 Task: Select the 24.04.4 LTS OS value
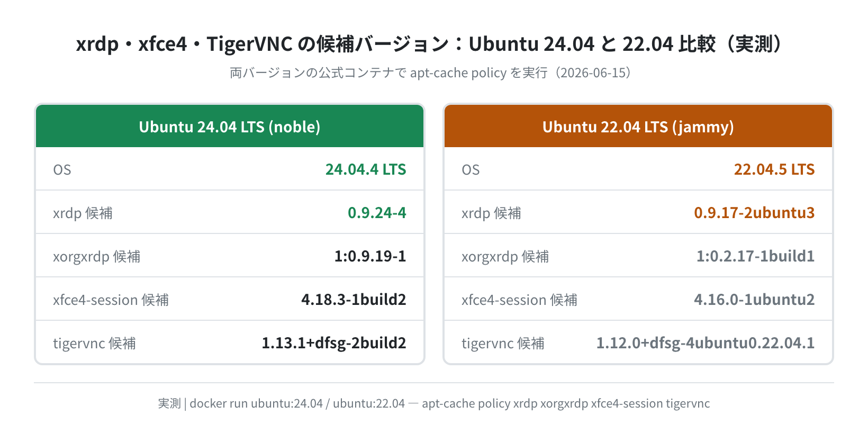click(x=366, y=169)
